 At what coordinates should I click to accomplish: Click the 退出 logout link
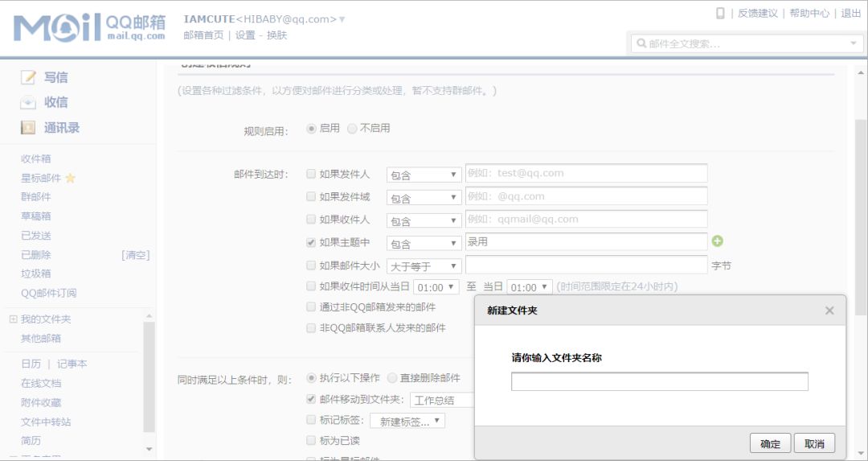click(850, 13)
